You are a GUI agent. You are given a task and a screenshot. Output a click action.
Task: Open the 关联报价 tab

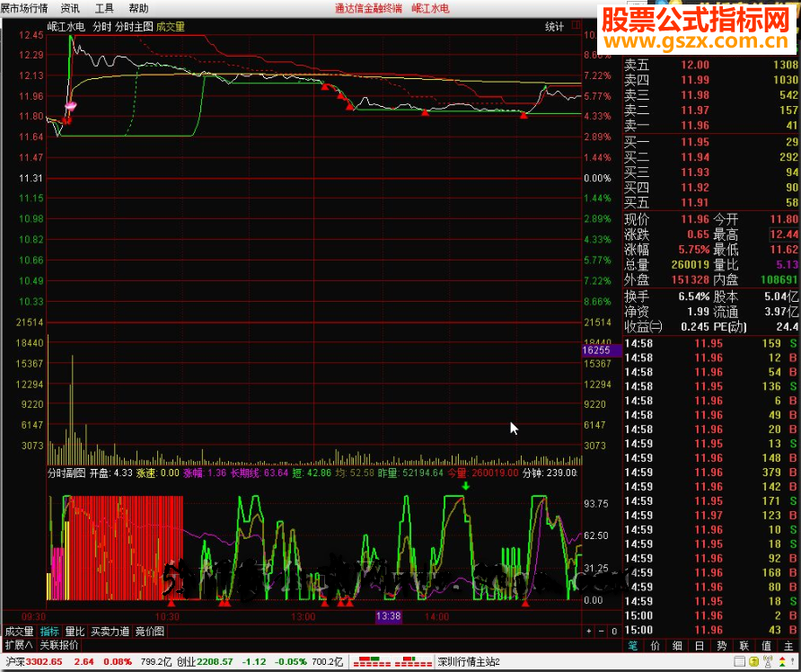[59, 645]
